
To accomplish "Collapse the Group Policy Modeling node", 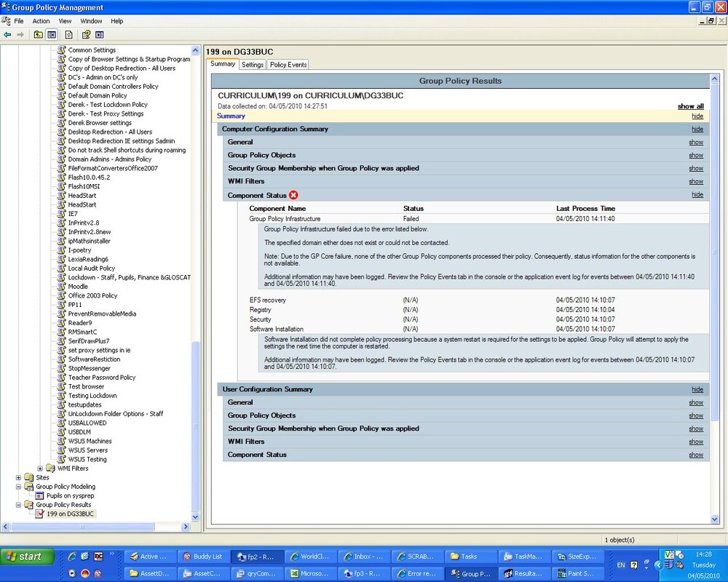I will [18, 487].
